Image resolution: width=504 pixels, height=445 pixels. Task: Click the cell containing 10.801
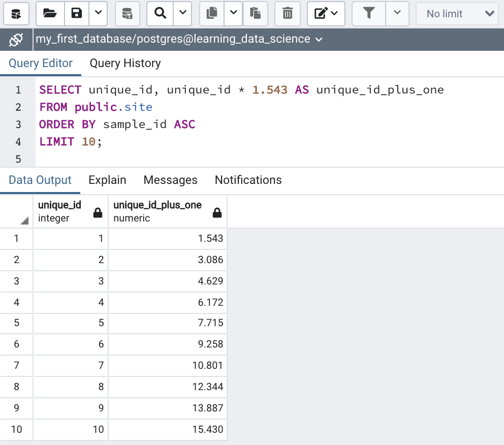click(x=168, y=366)
